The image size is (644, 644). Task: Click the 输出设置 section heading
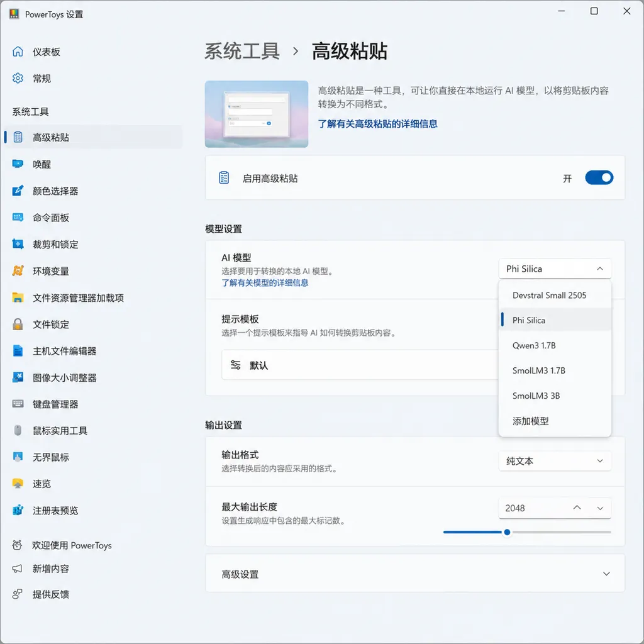(223, 425)
